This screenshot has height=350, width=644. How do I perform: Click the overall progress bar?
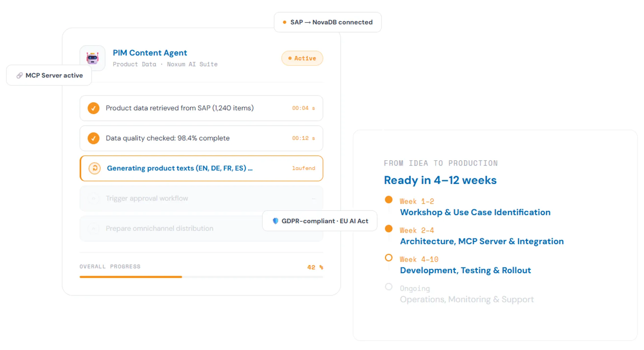[x=201, y=277]
